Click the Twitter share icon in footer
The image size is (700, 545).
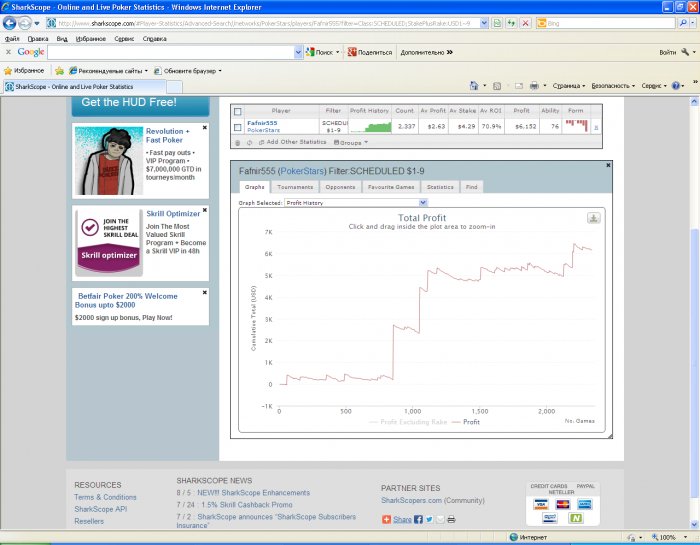[429, 520]
